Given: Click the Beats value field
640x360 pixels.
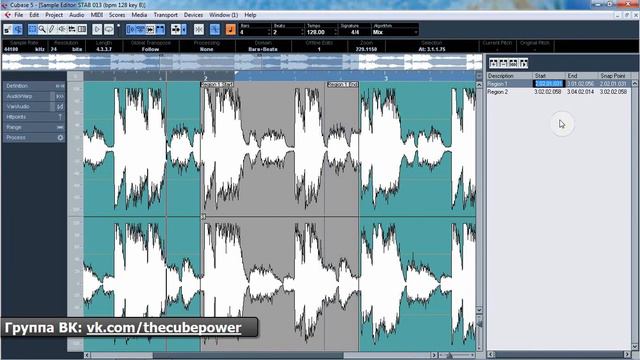Looking at the screenshot, I should pyautogui.click(x=287, y=32).
